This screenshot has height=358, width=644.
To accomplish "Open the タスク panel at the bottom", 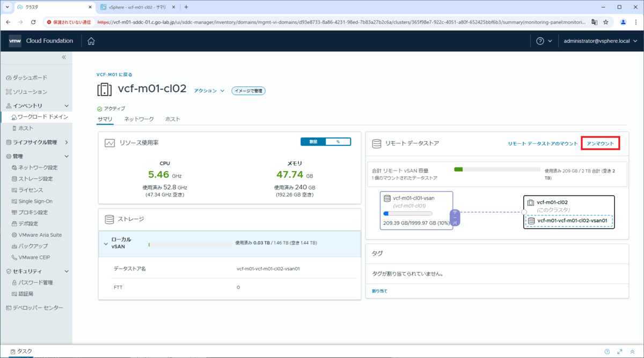I will [21, 352].
